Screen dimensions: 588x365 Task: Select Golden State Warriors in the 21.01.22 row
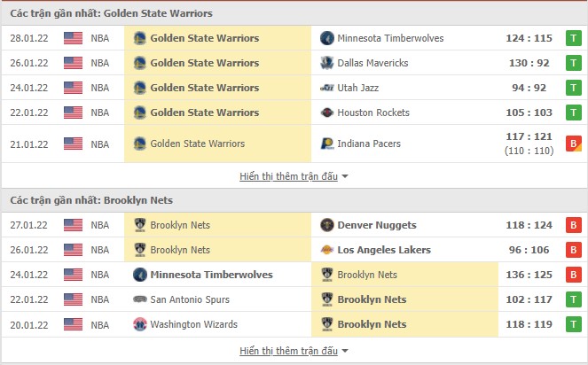(x=197, y=144)
